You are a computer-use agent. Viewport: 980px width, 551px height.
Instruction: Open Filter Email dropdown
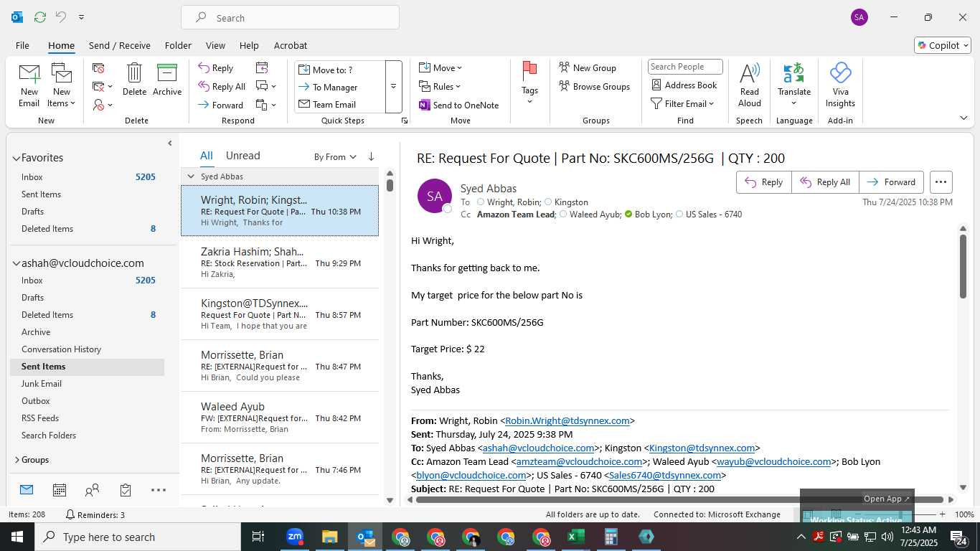tap(682, 103)
